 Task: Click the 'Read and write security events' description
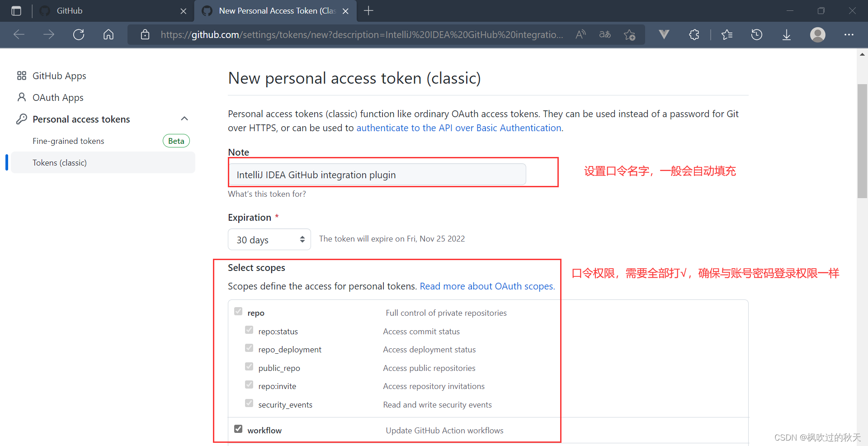point(437,405)
